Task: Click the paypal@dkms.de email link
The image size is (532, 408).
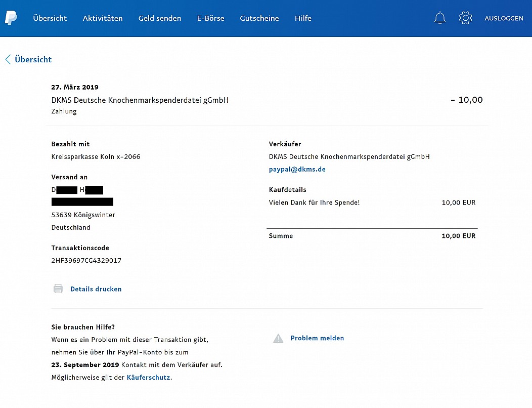Action: [297, 169]
